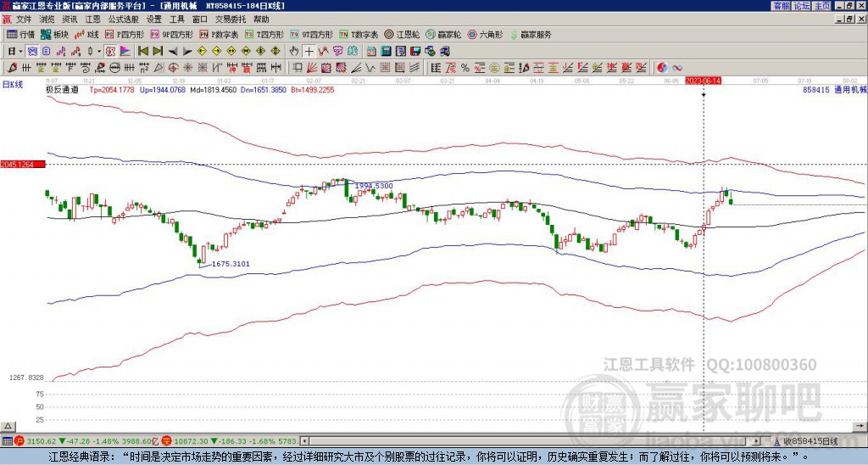Open the 赢家轮 tool
Screen dimensions: 868x465
443,34
